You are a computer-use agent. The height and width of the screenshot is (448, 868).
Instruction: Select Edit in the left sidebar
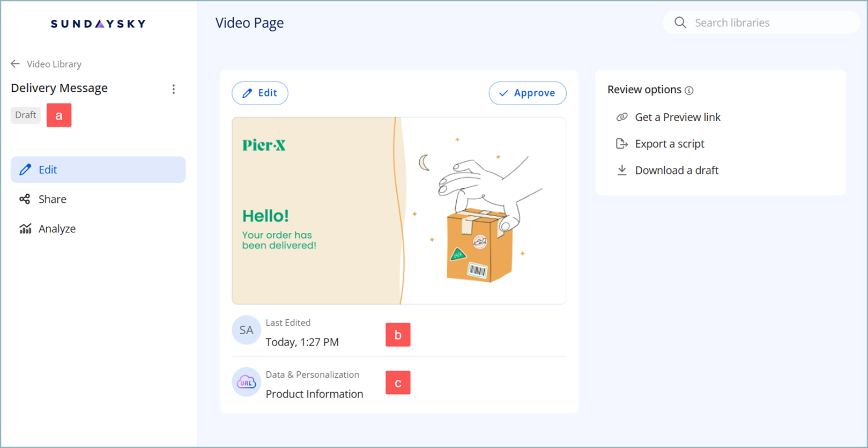click(x=98, y=170)
